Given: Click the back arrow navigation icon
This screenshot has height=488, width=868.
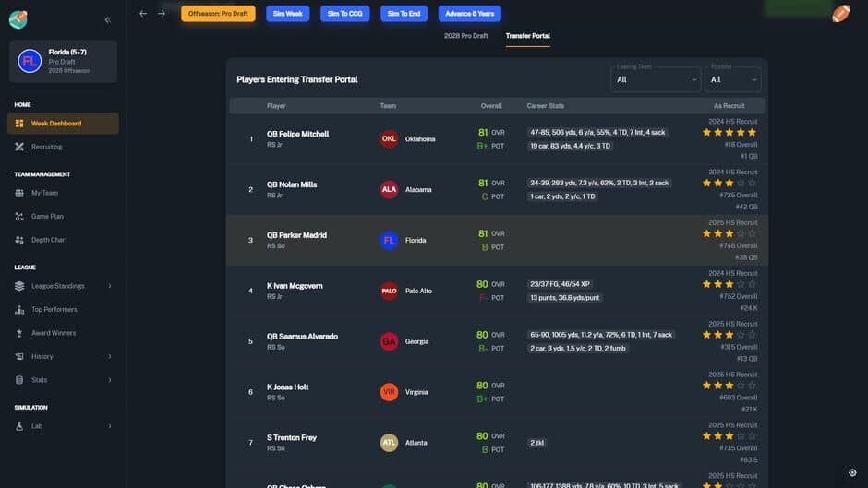Looking at the screenshot, I should click(143, 14).
